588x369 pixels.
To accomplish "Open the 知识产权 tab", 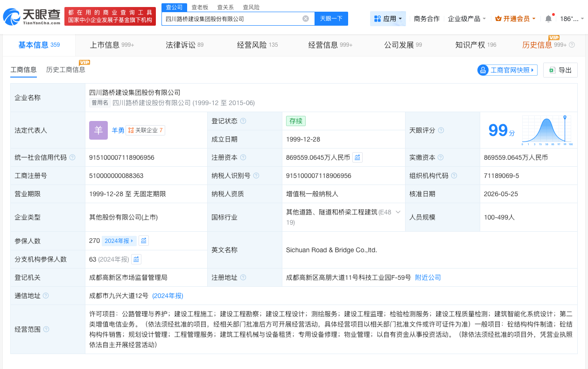I will (476, 45).
